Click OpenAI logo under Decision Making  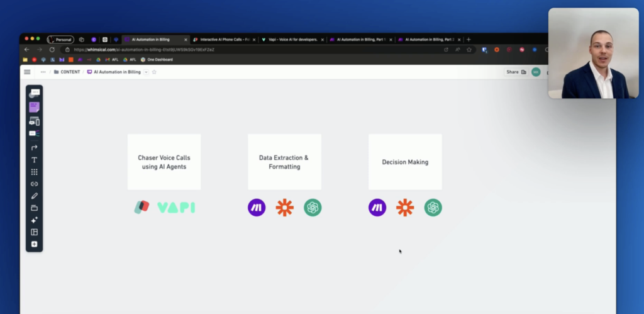(433, 208)
